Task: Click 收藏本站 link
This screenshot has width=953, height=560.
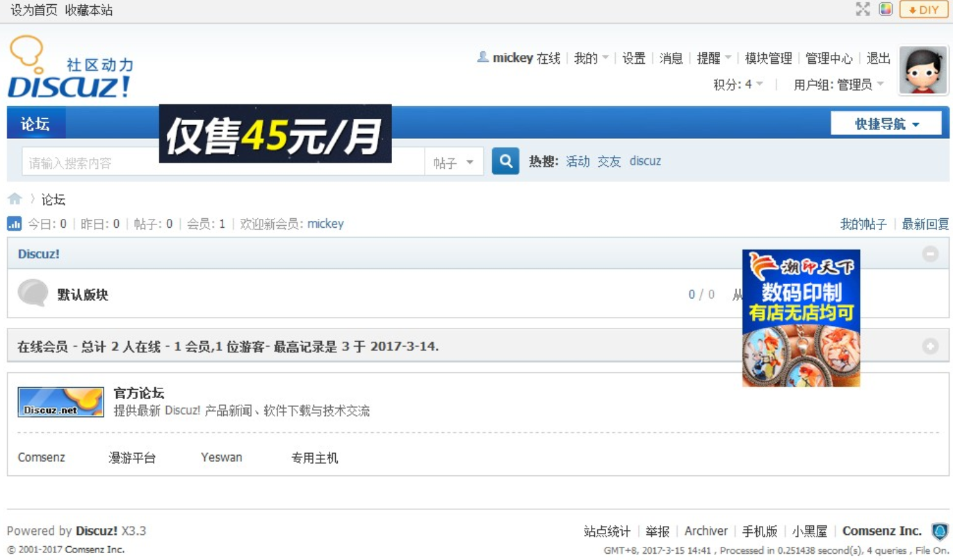Action: point(89,10)
